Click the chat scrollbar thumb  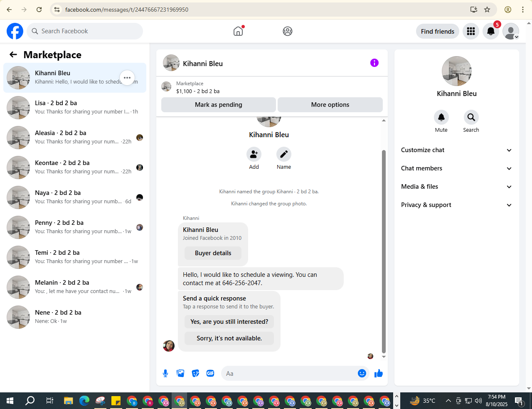coord(384,251)
